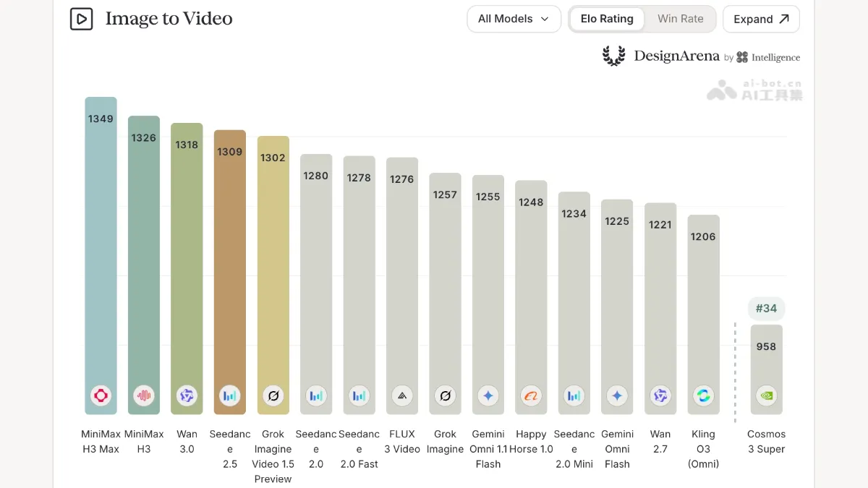This screenshot has height=488, width=868.
Task: Click the Gemini Omni 1.1 Flash value 1255
Action: click(x=488, y=197)
